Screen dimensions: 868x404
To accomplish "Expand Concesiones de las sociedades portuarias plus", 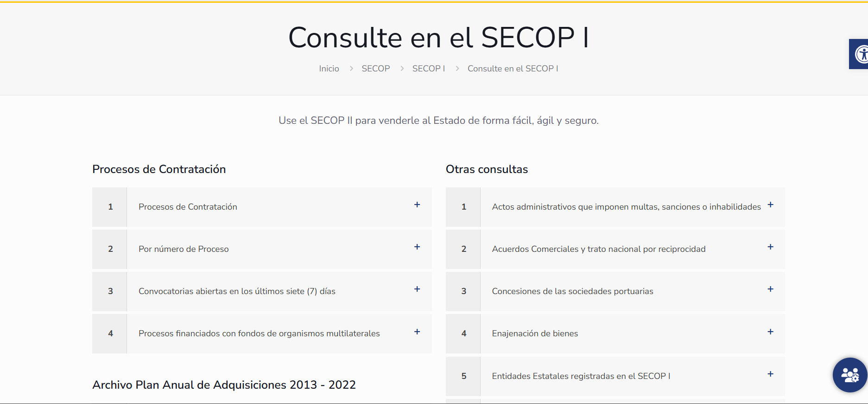I will pos(771,289).
